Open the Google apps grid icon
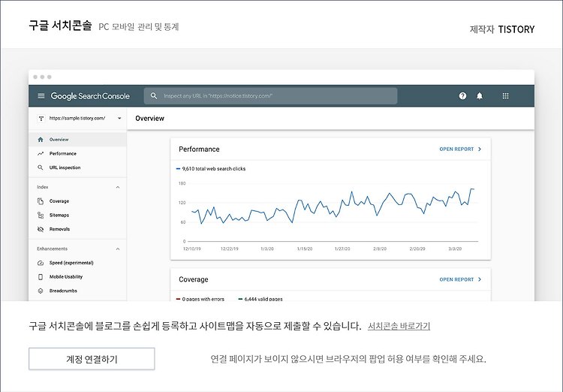Image resolution: width=563 pixels, height=392 pixels. coord(505,96)
